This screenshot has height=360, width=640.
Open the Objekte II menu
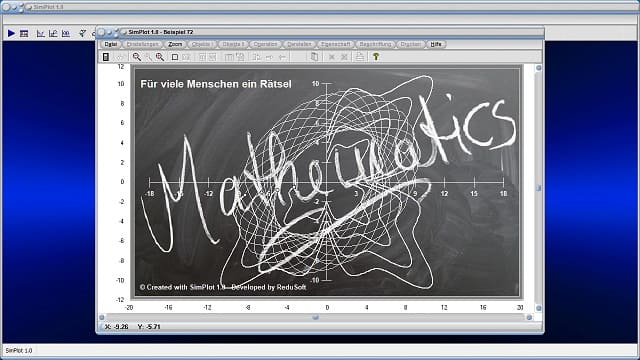point(233,44)
